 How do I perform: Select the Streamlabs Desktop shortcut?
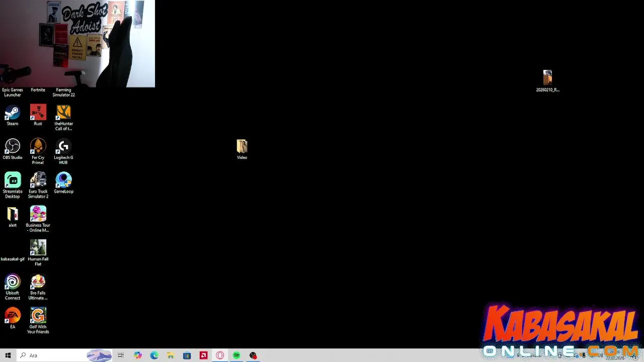coord(13,186)
